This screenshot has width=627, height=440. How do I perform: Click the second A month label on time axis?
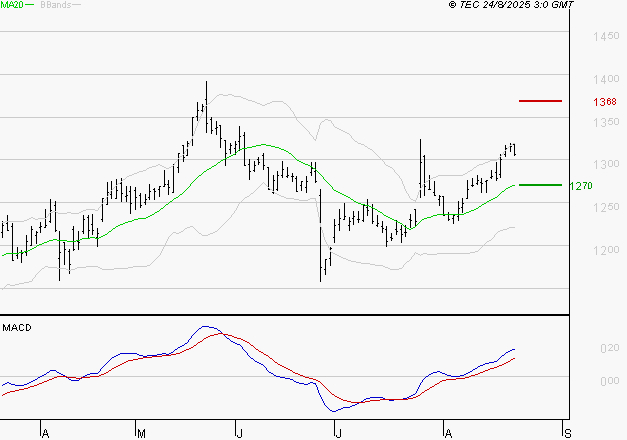[x=448, y=434]
